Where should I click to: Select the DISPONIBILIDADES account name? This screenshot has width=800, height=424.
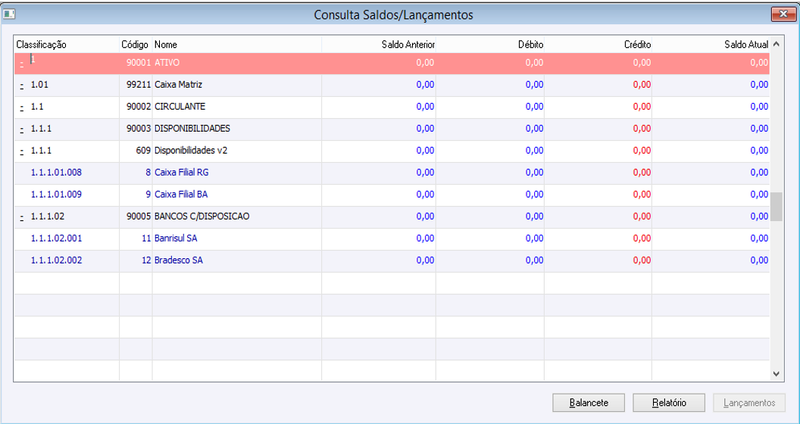(x=192, y=129)
